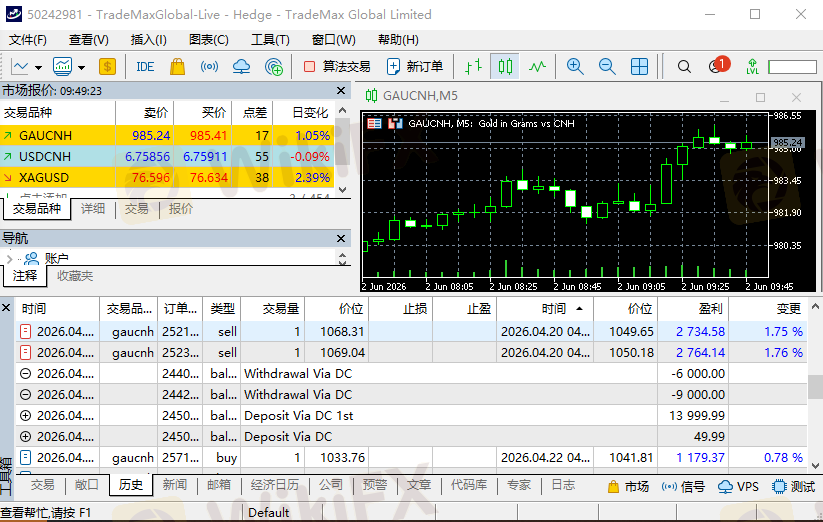Switch to the 收藏夹 tab
This screenshot has width=823, height=522.
[75, 276]
